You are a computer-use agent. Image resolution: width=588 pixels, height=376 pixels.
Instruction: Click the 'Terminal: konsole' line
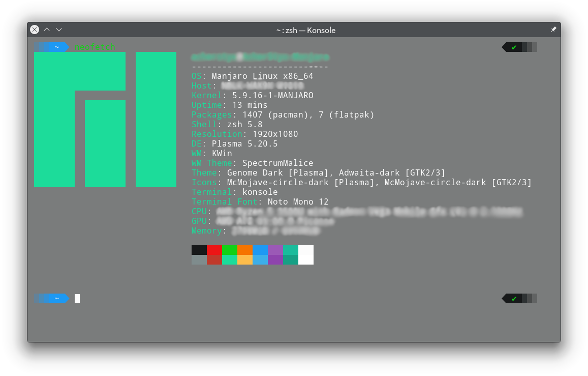tap(235, 192)
